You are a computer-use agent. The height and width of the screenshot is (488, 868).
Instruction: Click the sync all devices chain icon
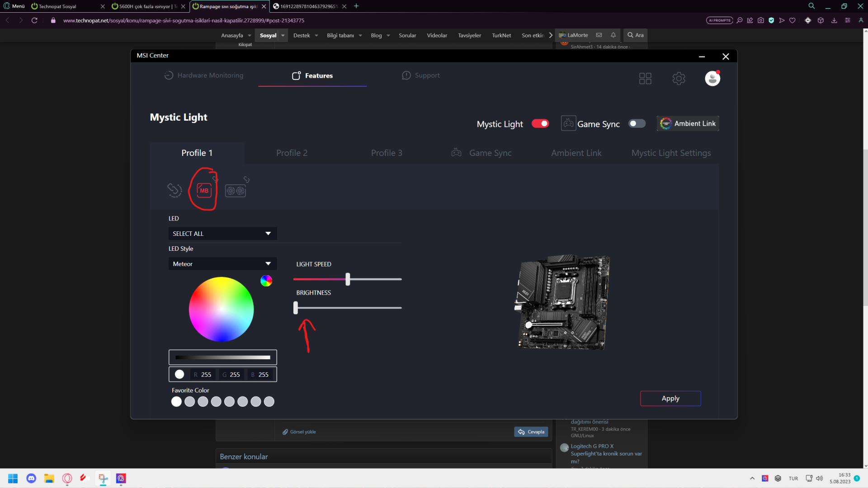point(175,190)
